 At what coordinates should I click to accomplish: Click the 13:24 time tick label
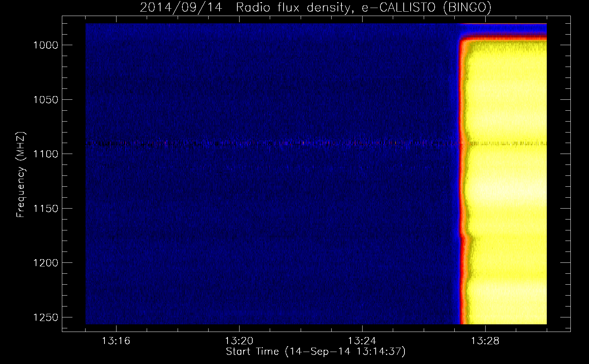pos(362,341)
